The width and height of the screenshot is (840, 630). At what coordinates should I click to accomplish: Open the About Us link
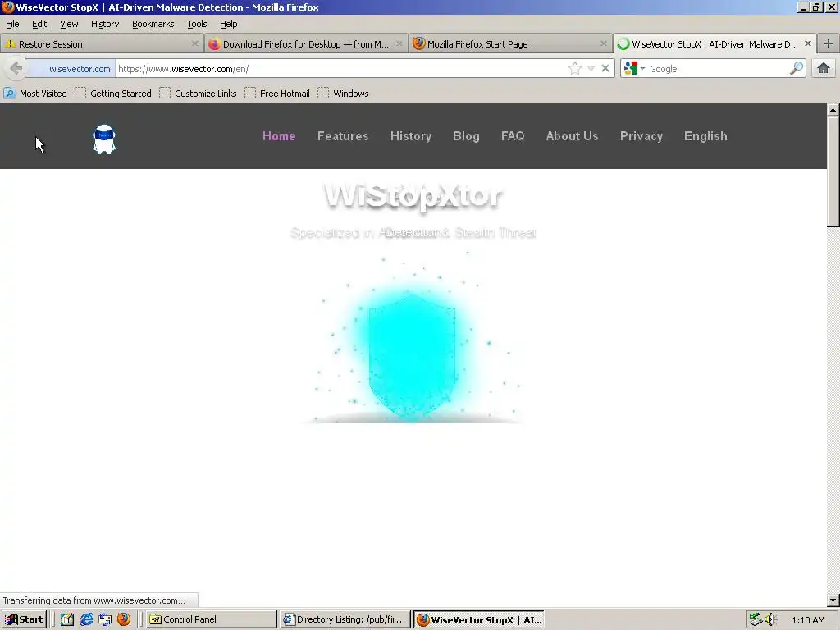(572, 136)
